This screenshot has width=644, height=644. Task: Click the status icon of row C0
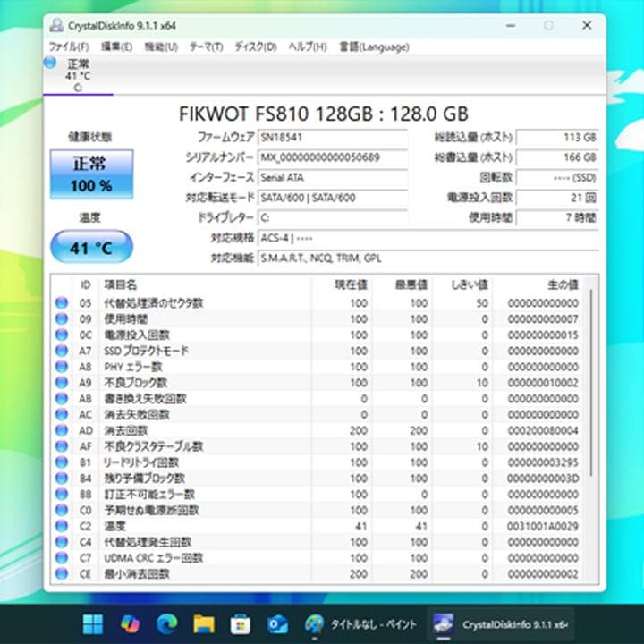pyautogui.click(x=62, y=510)
